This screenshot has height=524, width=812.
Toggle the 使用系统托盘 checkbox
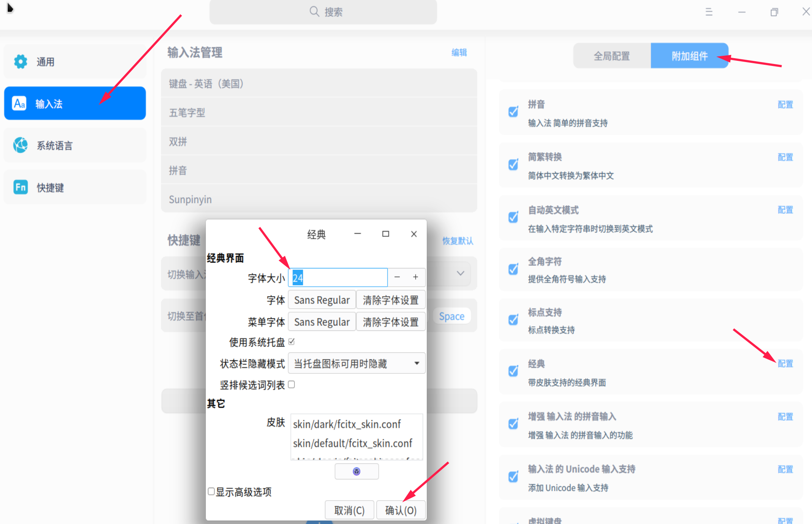pyautogui.click(x=292, y=342)
